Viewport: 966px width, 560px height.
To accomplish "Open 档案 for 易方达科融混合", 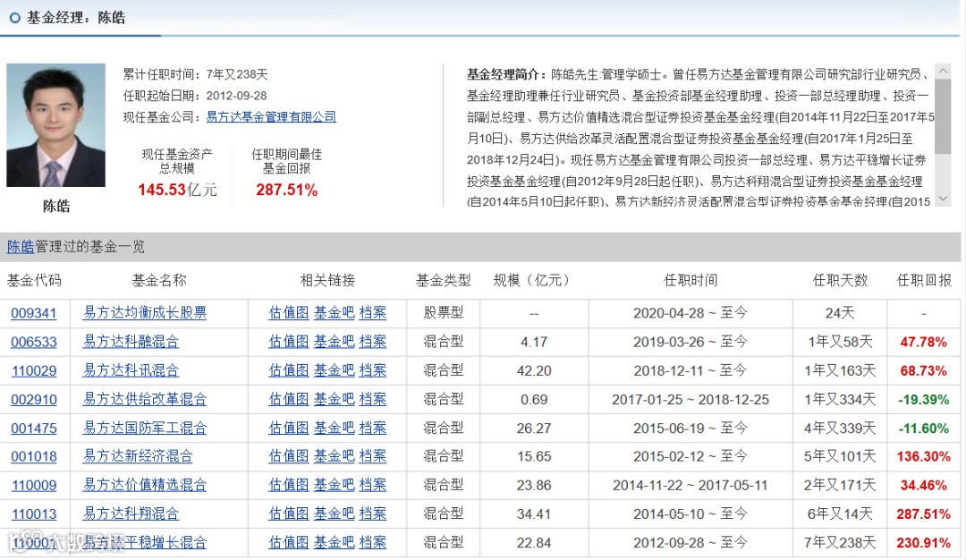I will tap(373, 342).
